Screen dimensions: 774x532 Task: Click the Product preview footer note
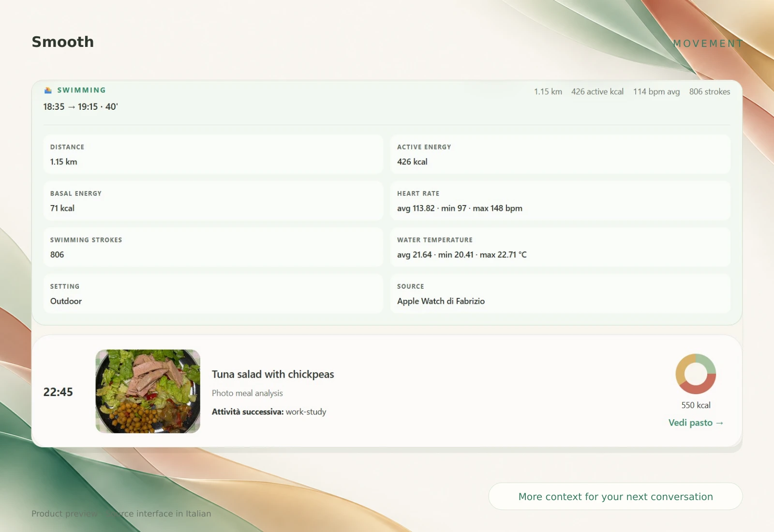[x=121, y=514]
